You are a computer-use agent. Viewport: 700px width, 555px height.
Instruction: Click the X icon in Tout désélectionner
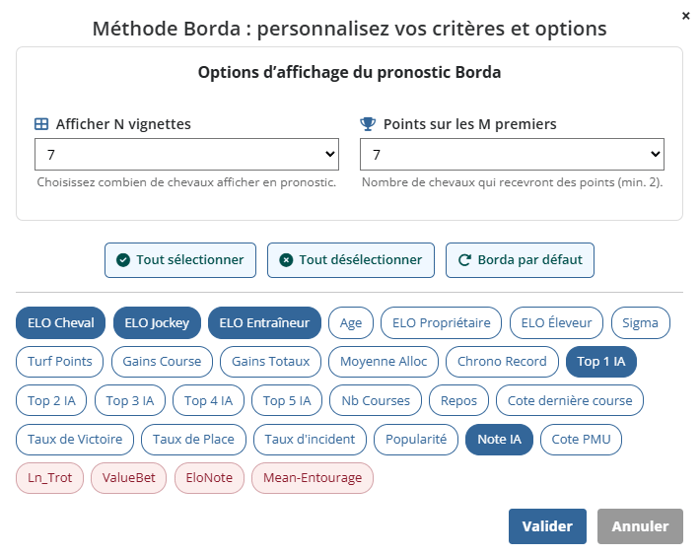(286, 260)
